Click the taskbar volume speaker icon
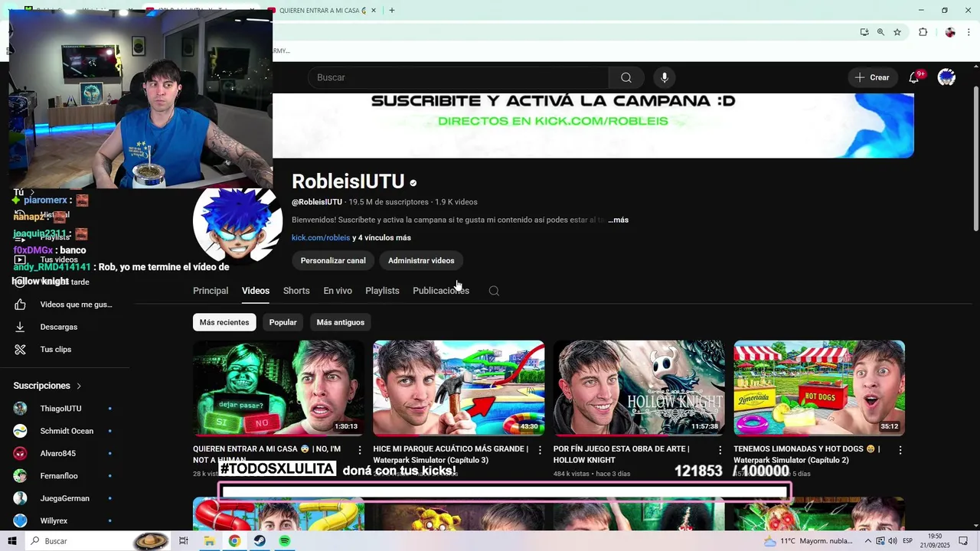The width and height of the screenshot is (980, 551). click(893, 541)
